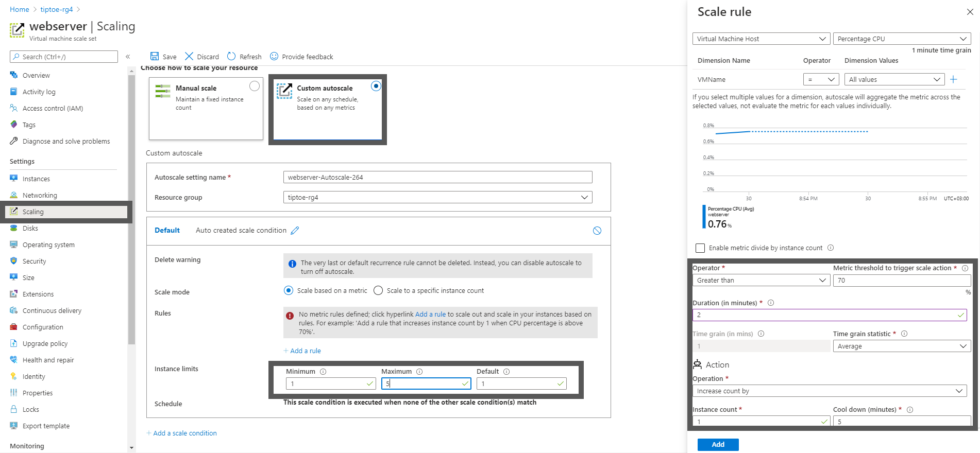Open Health and repair heart icon
Screen dimensions: 980x453
[x=14, y=360]
